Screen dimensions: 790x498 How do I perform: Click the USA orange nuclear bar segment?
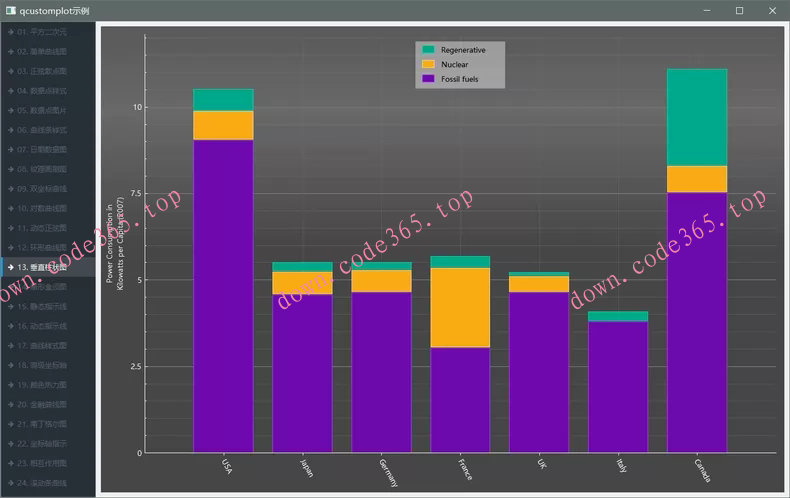tap(223, 125)
